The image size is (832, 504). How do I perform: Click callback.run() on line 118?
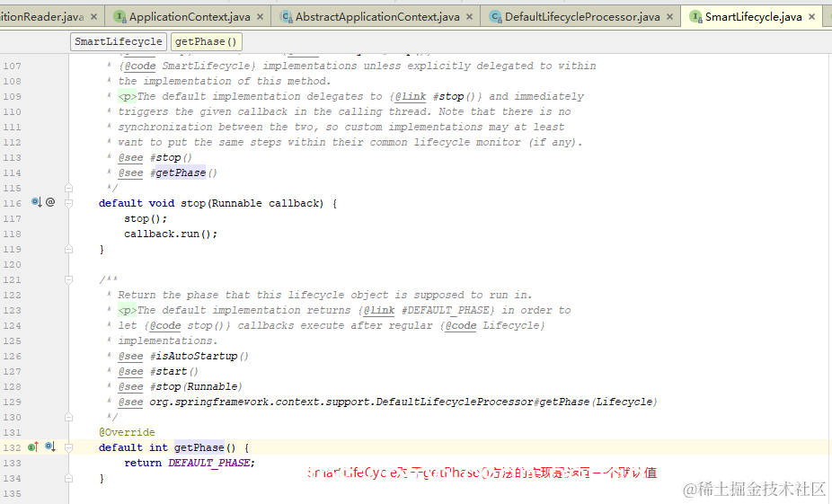[171, 234]
